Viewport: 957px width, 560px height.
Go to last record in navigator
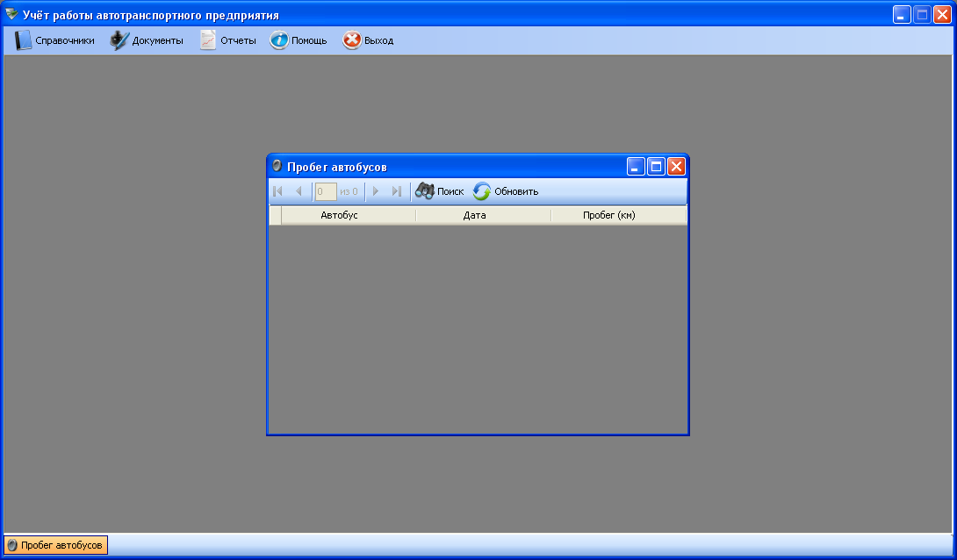[x=397, y=191]
